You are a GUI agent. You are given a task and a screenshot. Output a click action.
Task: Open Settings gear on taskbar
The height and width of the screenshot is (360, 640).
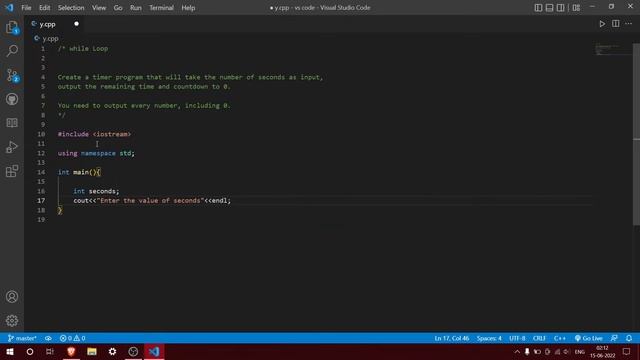(112, 351)
